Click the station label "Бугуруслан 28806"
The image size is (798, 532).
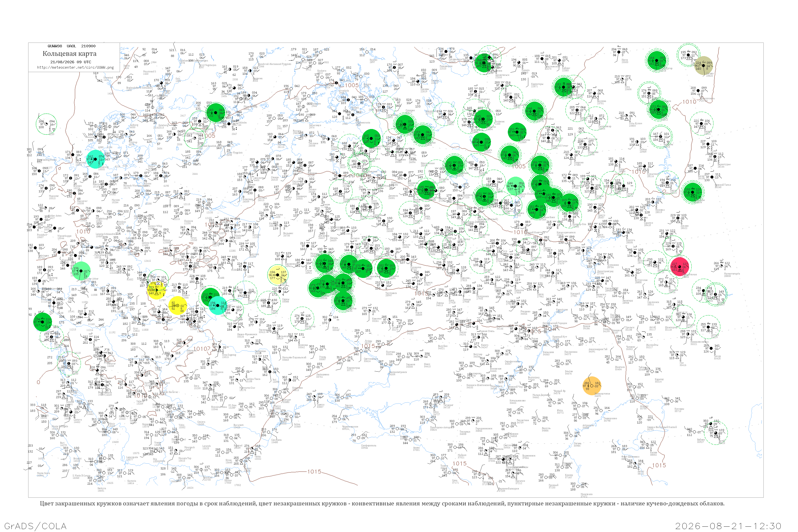641,281
